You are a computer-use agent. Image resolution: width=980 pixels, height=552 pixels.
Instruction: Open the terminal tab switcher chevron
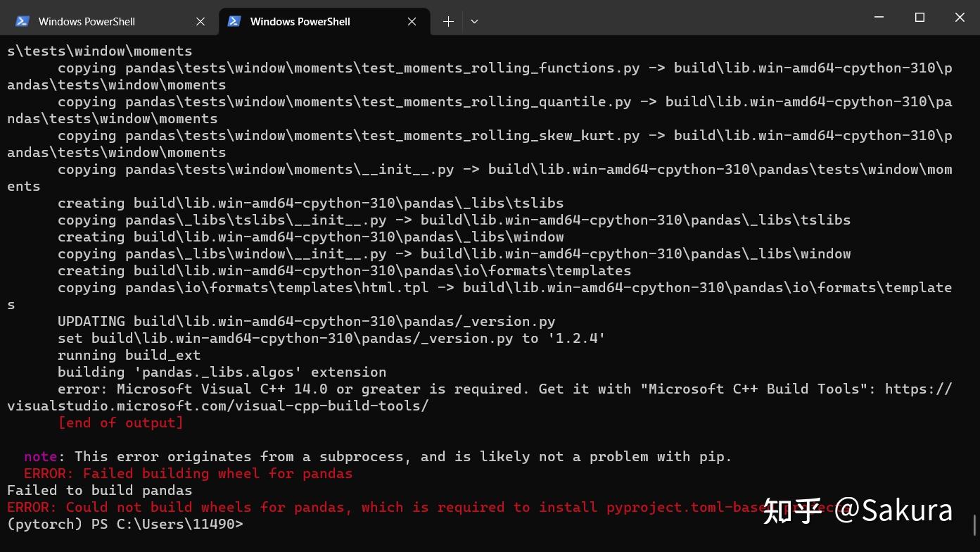click(473, 21)
